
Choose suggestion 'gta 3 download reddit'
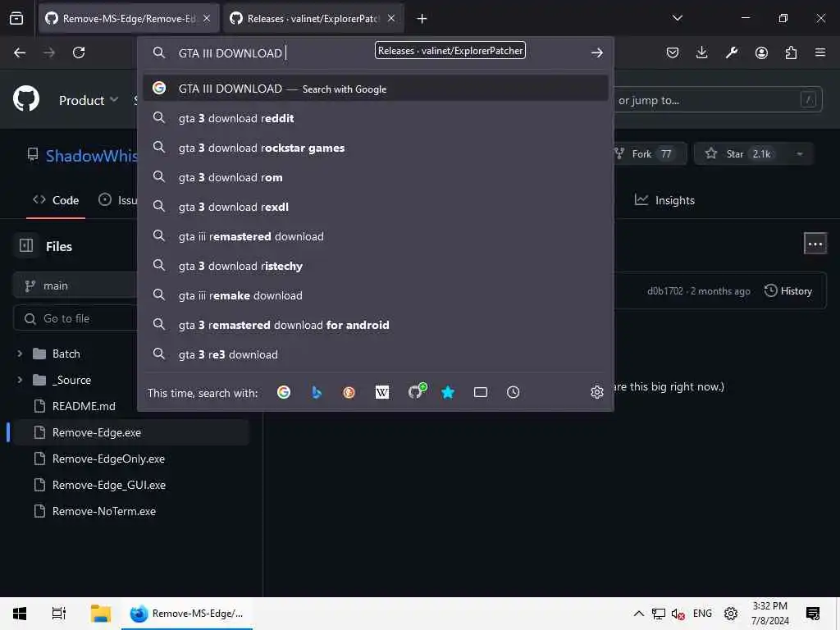pos(376,118)
